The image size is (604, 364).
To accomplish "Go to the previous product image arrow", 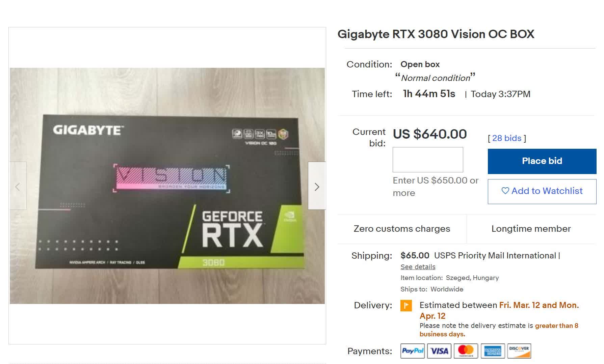I will click(x=18, y=186).
